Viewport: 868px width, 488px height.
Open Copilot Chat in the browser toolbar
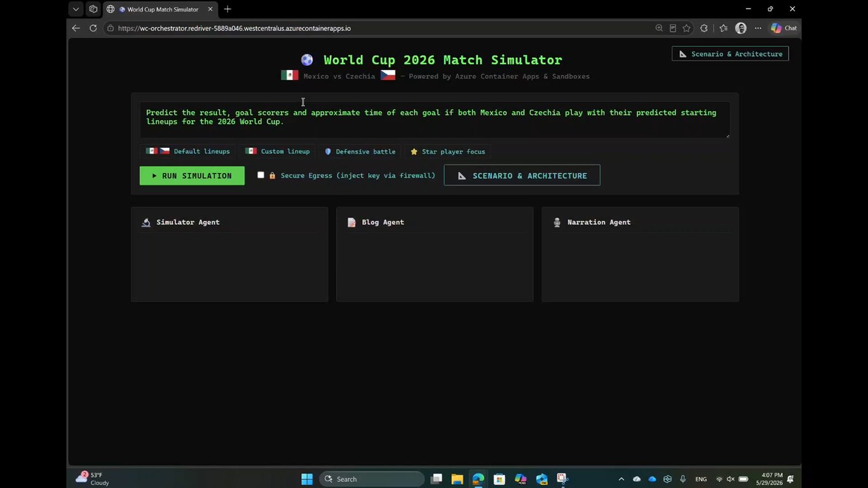pyautogui.click(x=783, y=28)
